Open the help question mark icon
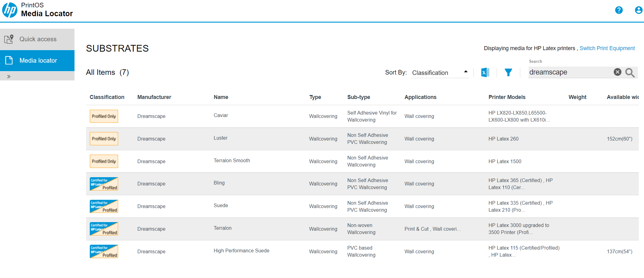 click(619, 10)
